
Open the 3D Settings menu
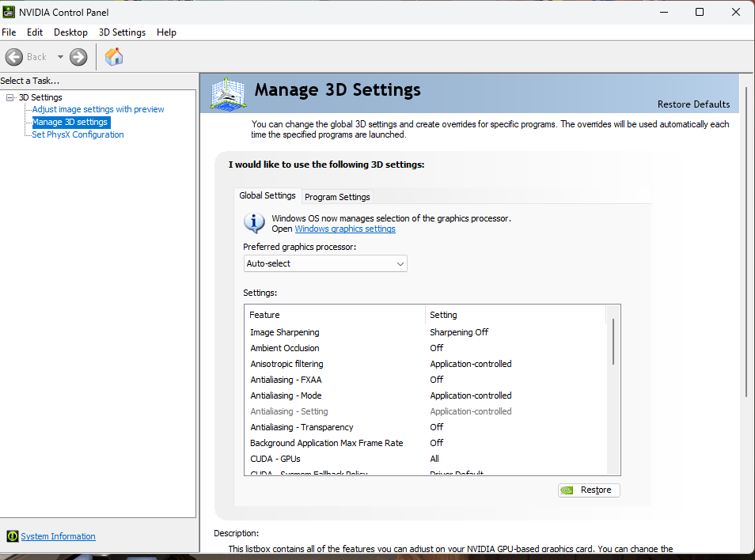pyautogui.click(x=122, y=32)
